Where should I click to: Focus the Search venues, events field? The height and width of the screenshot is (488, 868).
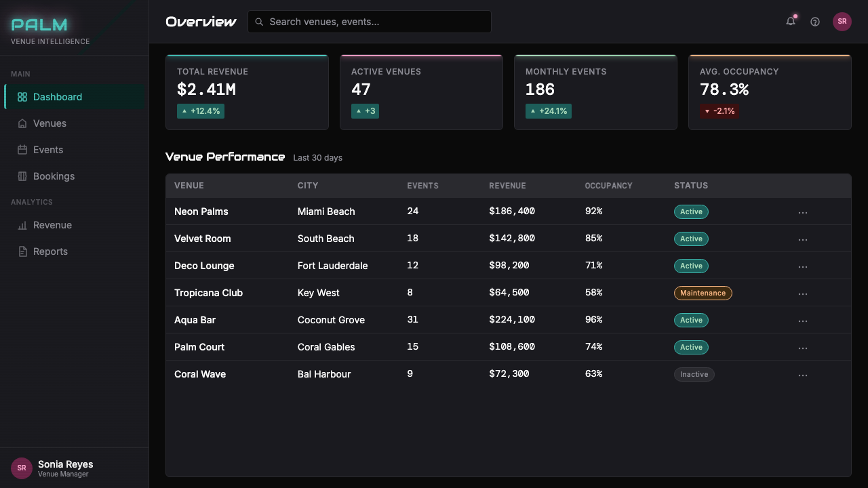click(370, 22)
